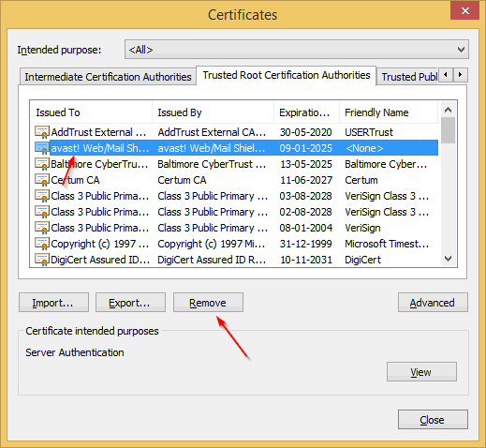Click certificate icon of row expiring 03-08-2028
Viewport: 486px width, 448px height.
(x=42, y=196)
